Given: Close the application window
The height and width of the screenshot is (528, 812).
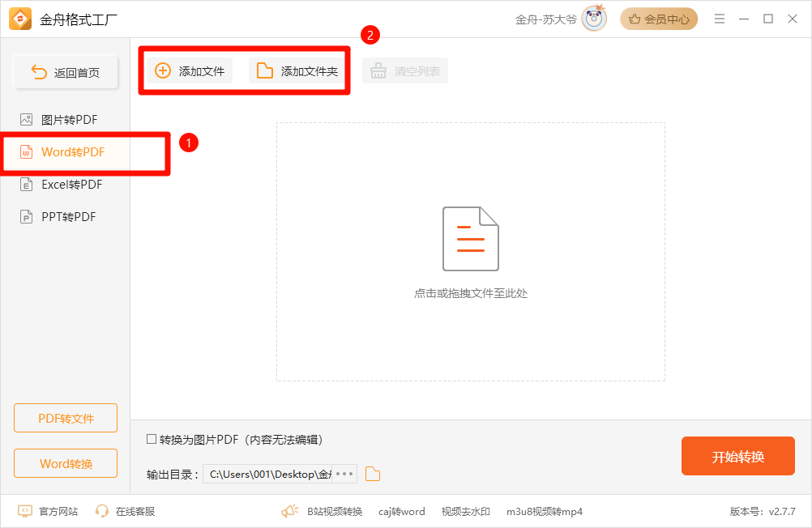Looking at the screenshot, I should (x=793, y=19).
